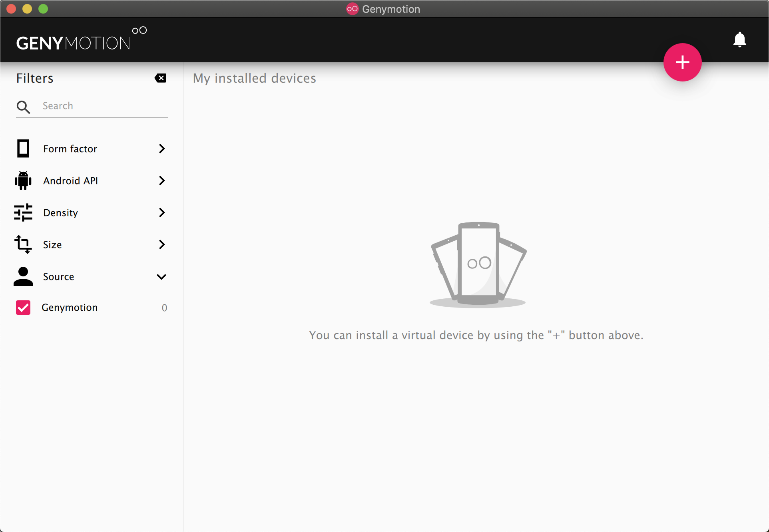The width and height of the screenshot is (769, 532).
Task: Uncheck the Genymotion source checkbox
Action: click(23, 308)
